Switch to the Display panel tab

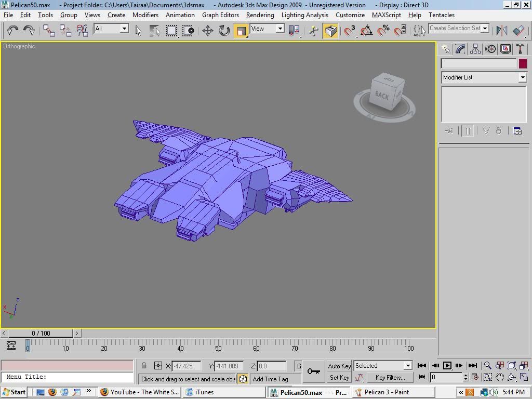(505, 49)
